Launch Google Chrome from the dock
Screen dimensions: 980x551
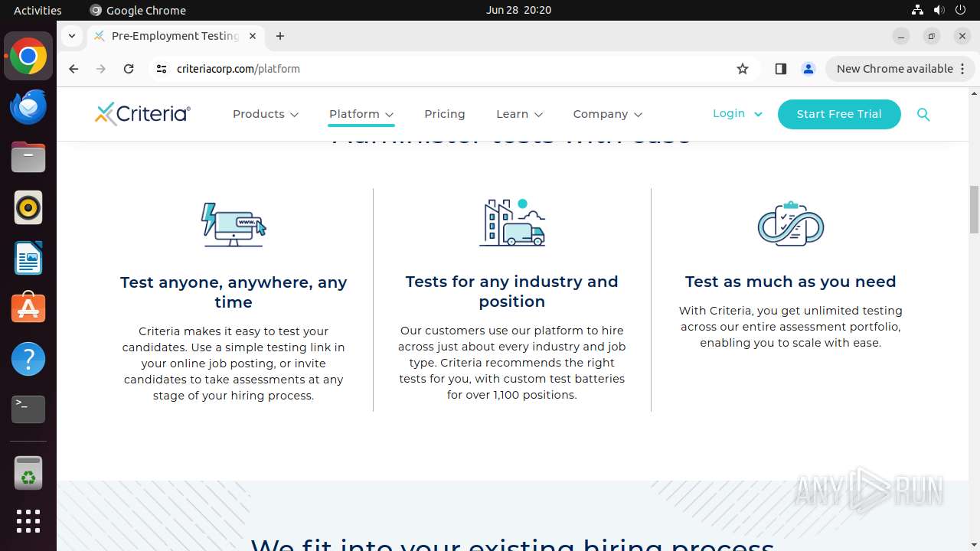click(28, 57)
